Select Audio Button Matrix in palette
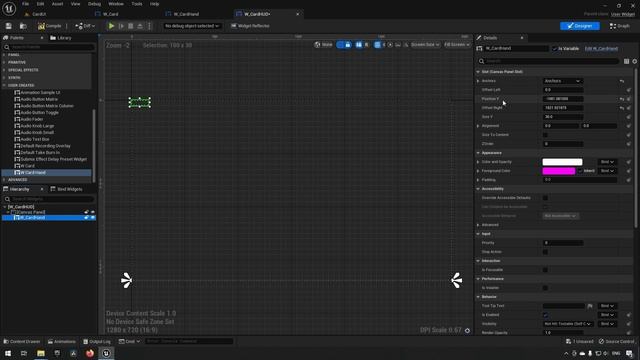The image size is (640, 360). [x=39, y=99]
